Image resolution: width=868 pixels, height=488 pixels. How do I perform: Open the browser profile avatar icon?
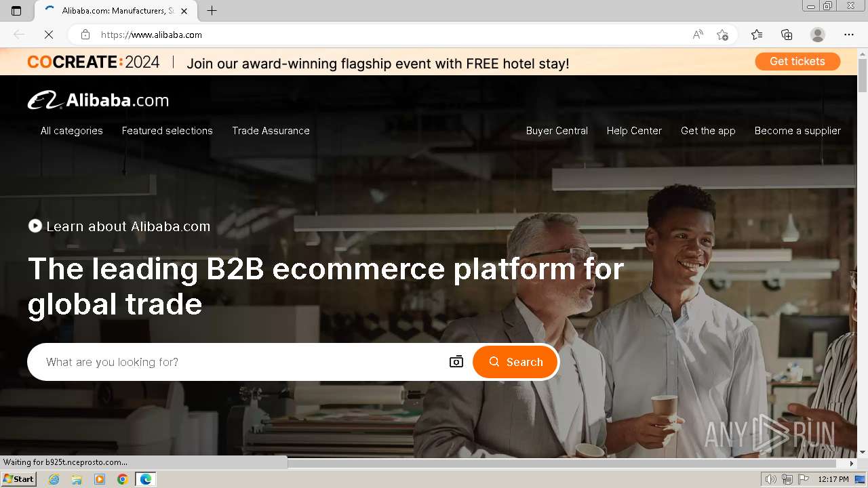pos(818,35)
